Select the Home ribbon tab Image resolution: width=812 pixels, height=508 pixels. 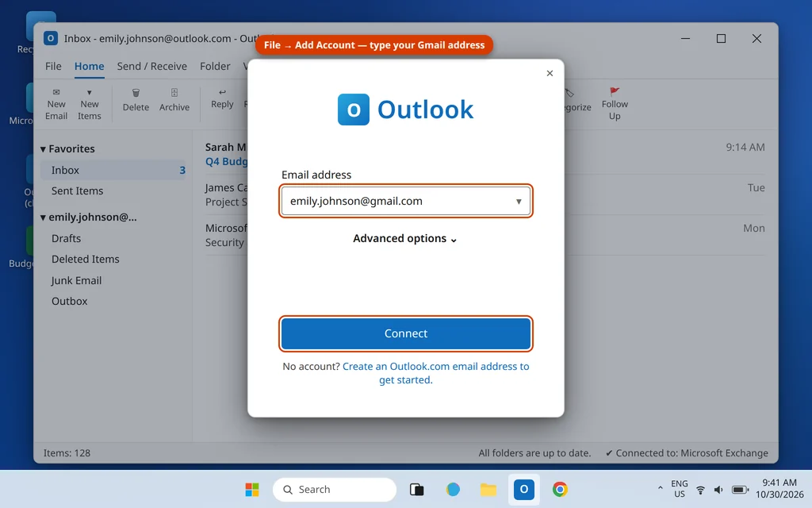tap(89, 67)
